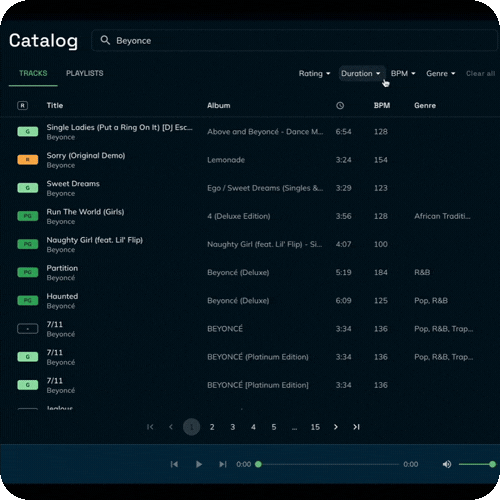Click orange R badge for Sorry
The width and height of the screenshot is (500, 500).
(x=28, y=160)
